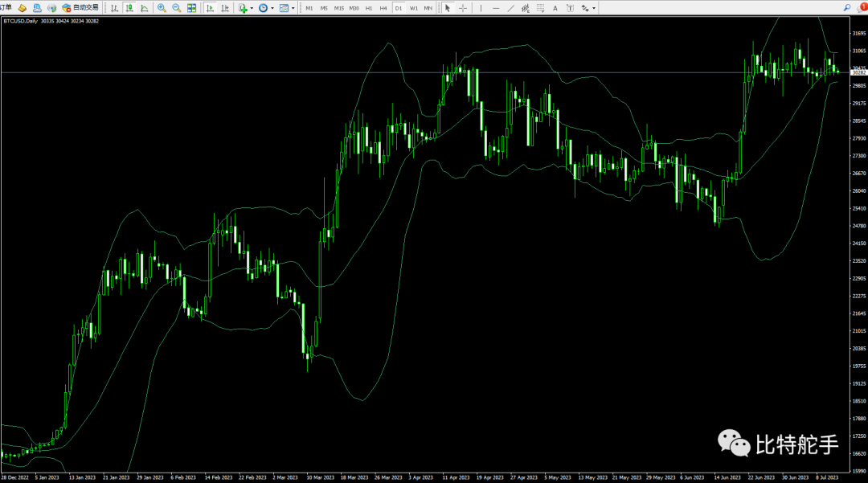This screenshot has height=483, width=868.
Task: Select the cursor arrow tool
Action: (448, 8)
